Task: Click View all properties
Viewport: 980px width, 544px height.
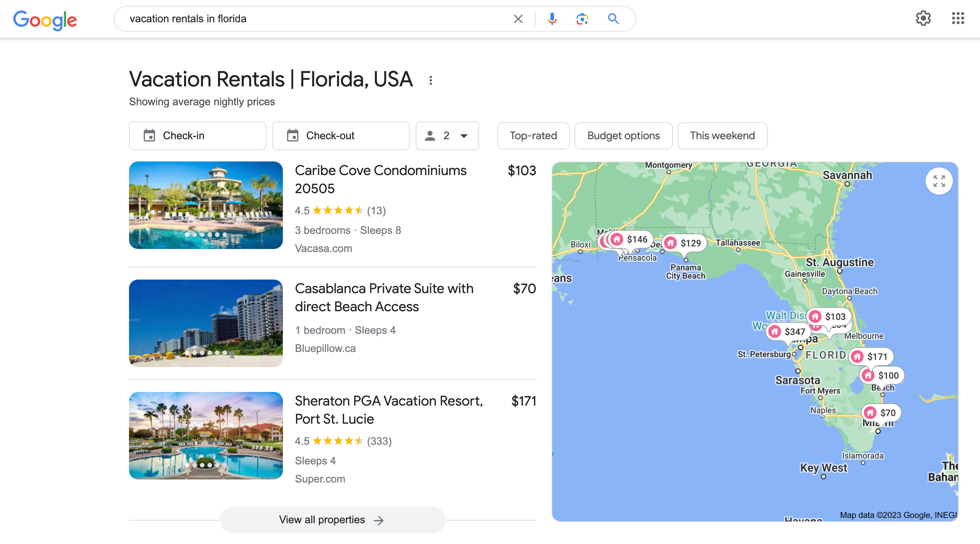Action: (x=332, y=519)
